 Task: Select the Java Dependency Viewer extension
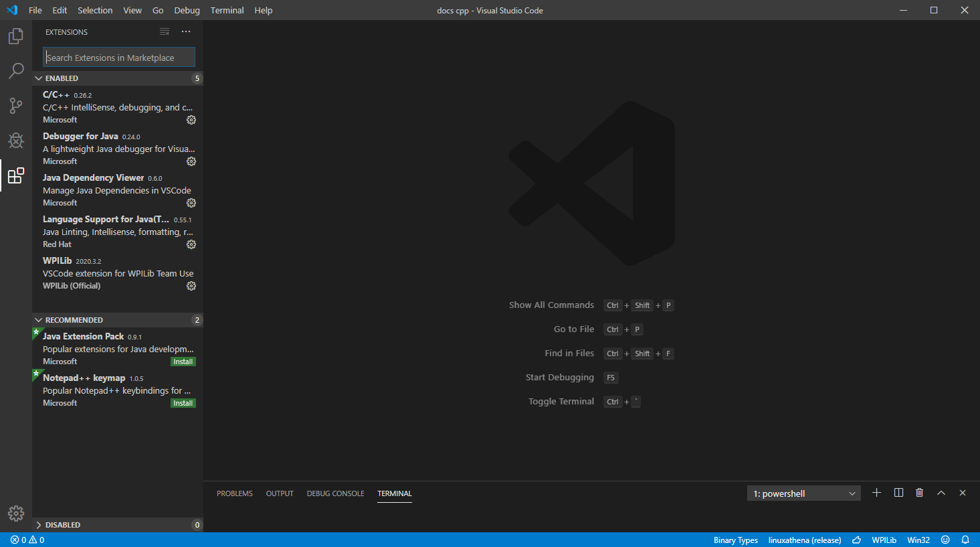[x=118, y=189]
